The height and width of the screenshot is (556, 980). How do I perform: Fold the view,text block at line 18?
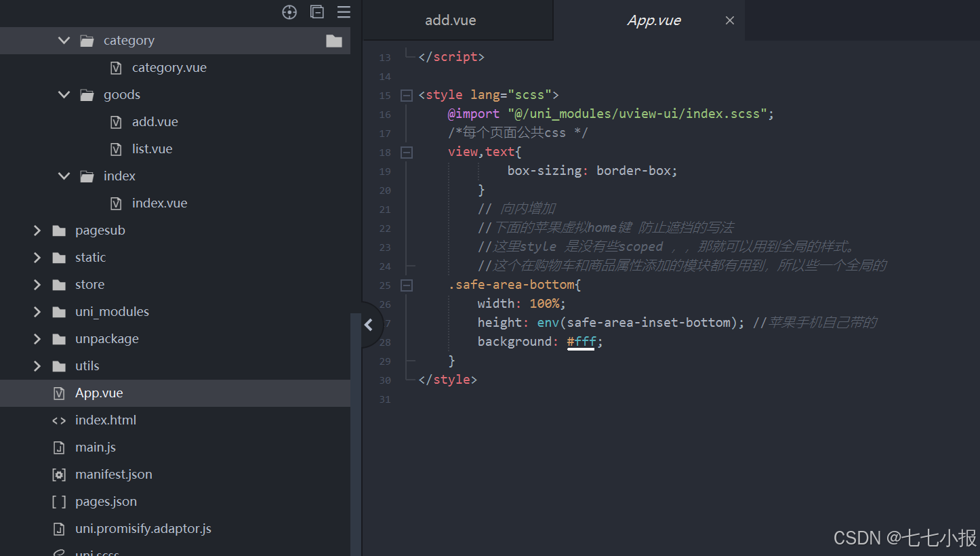tap(406, 153)
